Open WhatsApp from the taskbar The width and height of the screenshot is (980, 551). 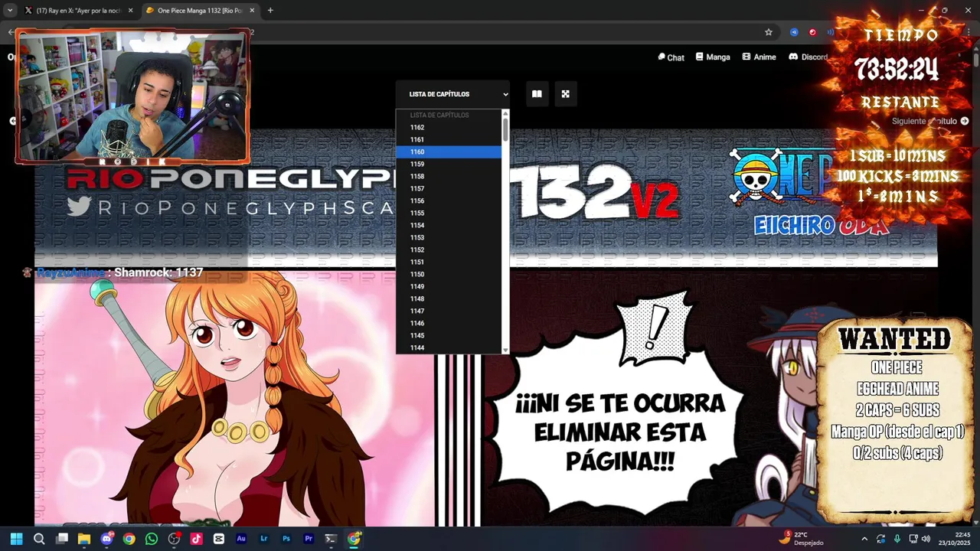(x=152, y=539)
